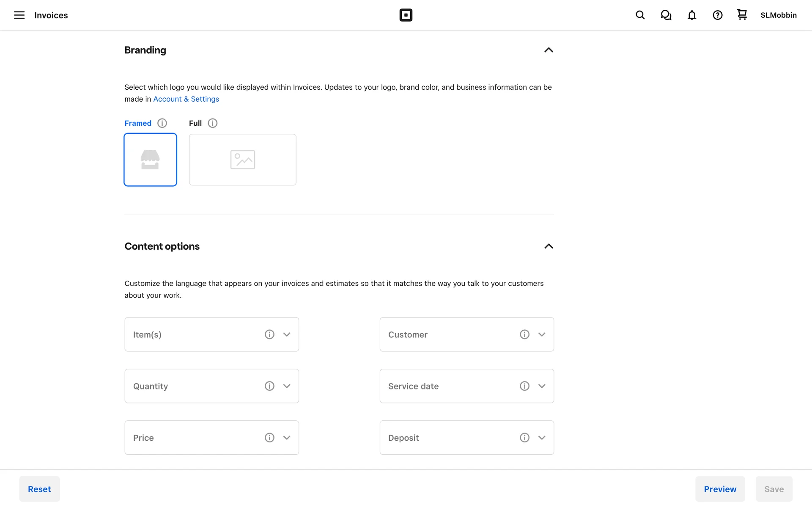Collapse the Content options section

click(549, 246)
